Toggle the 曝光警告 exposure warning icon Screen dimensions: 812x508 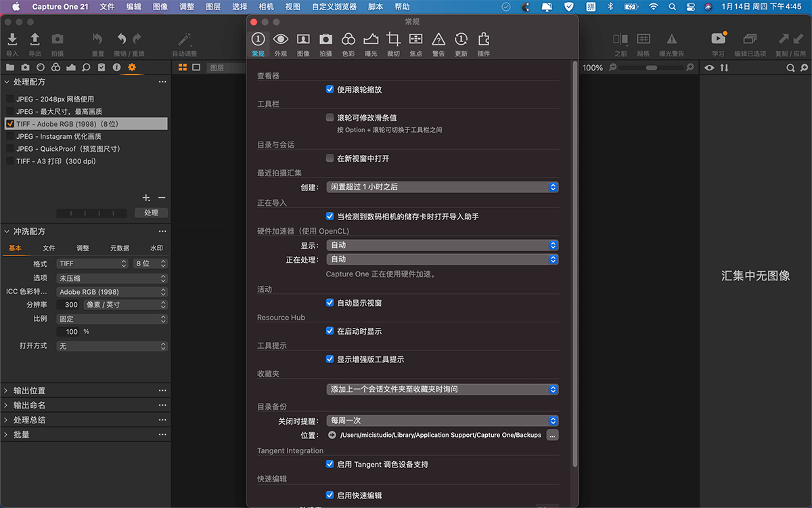[671, 40]
